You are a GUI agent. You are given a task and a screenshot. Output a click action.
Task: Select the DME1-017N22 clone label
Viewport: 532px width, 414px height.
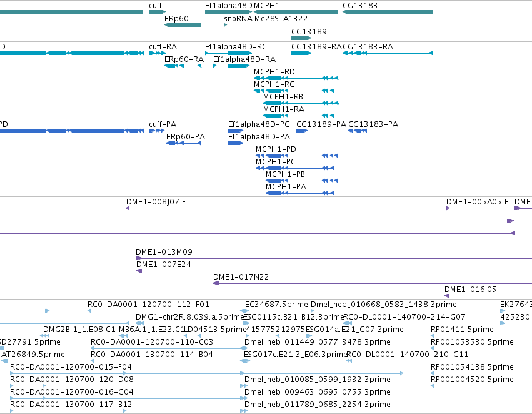point(241,277)
